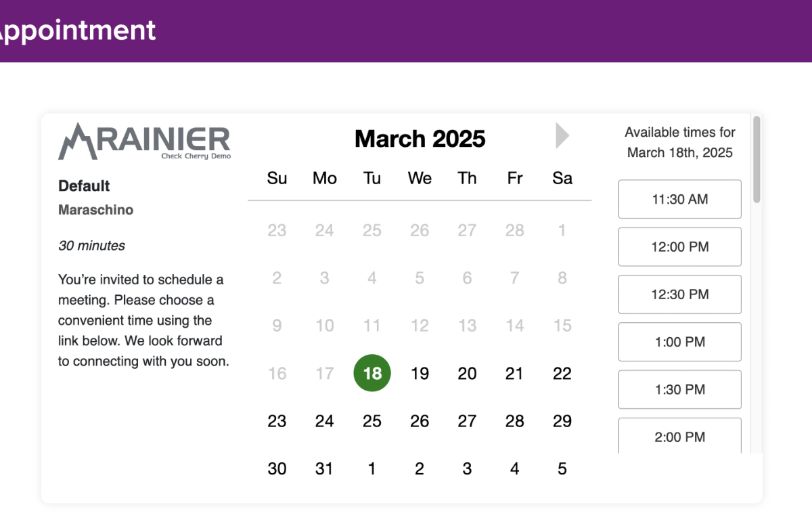812x528 pixels.
Task: Select the 11:30 AM time slot
Action: tap(679, 199)
